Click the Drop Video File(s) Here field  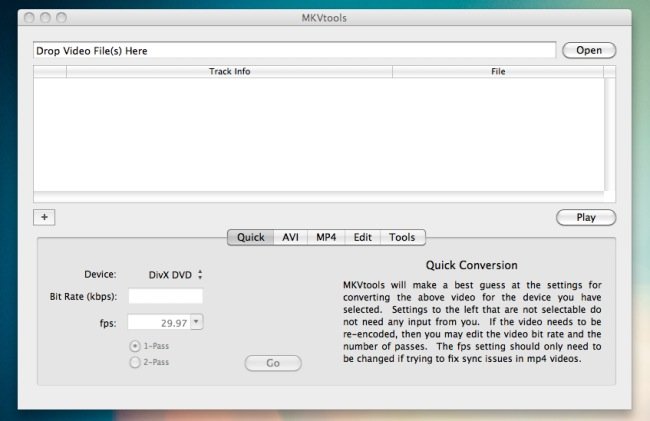pos(294,51)
